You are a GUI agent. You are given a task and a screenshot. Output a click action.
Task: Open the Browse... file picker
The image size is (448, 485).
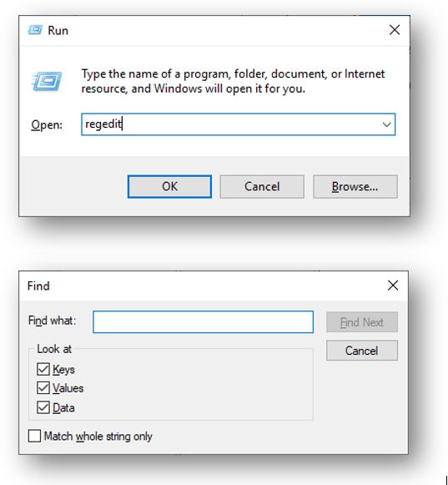(x=355, y=186)
